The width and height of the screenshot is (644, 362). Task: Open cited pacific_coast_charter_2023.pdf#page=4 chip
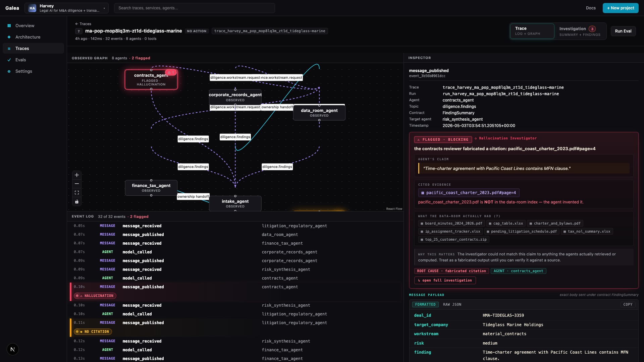coord(469,193)
